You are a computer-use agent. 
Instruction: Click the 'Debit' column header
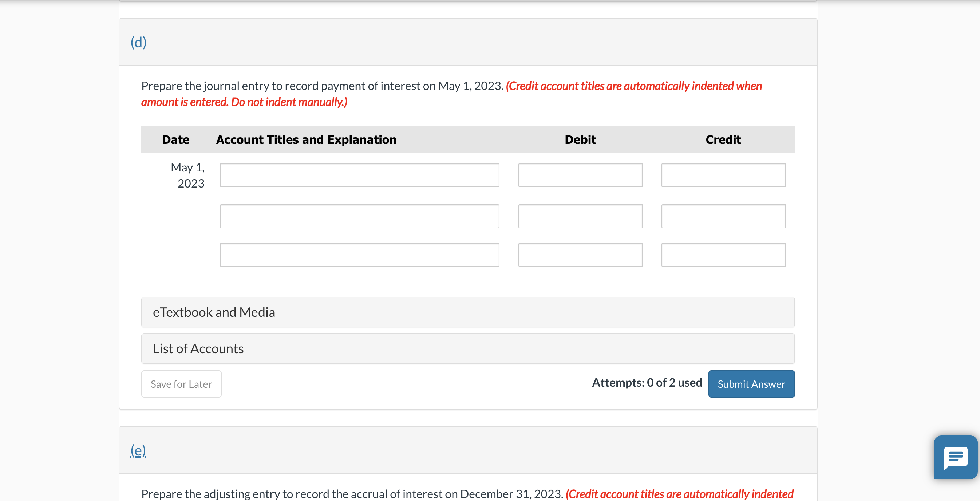click(580, 139)
